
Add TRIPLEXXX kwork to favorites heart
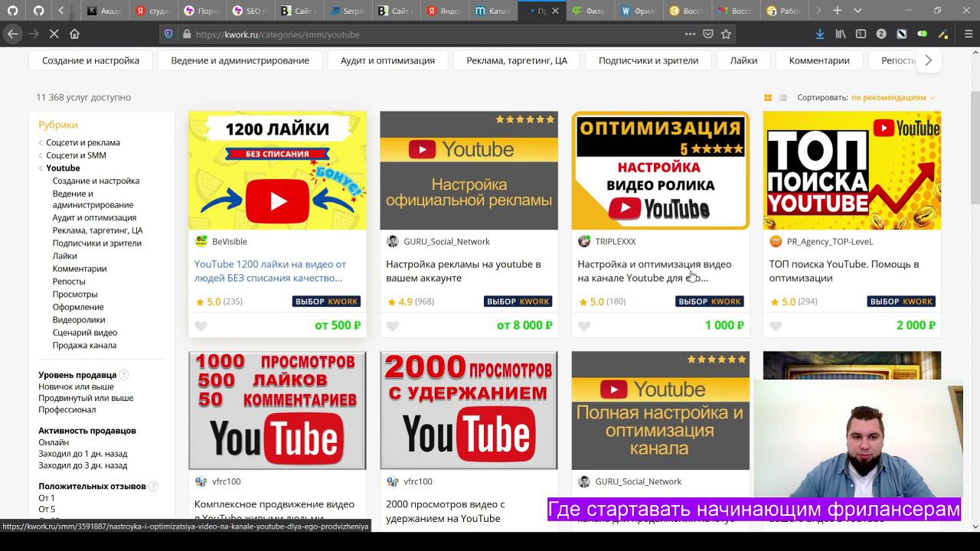click(584, 326)
